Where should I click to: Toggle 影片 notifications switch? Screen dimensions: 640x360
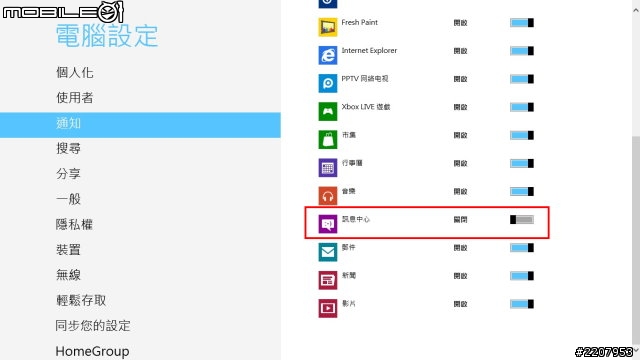coord(522,304)
